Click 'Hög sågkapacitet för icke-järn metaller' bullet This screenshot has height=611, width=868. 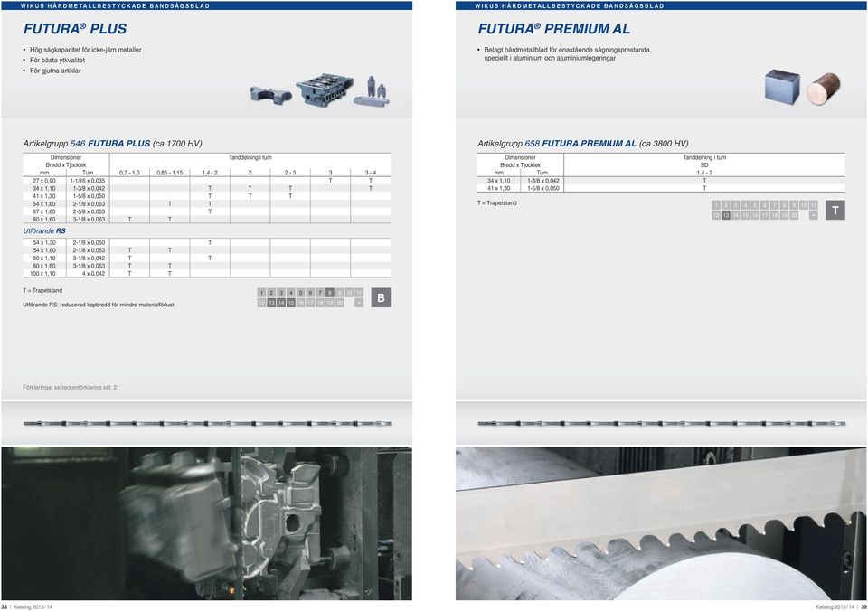click(85, 50)
